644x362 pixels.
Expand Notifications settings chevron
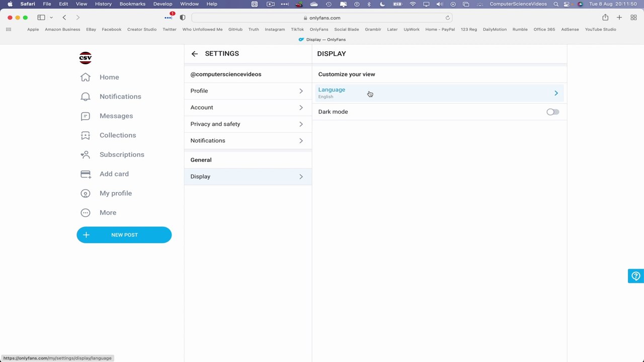(301, 141)
